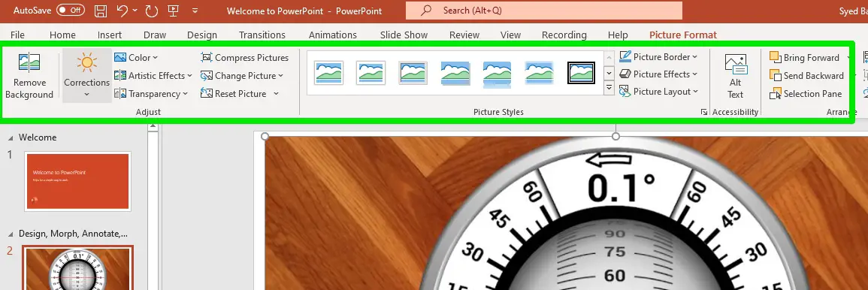
Task: Click Send Backward
Action: click(x=806, y=76)
